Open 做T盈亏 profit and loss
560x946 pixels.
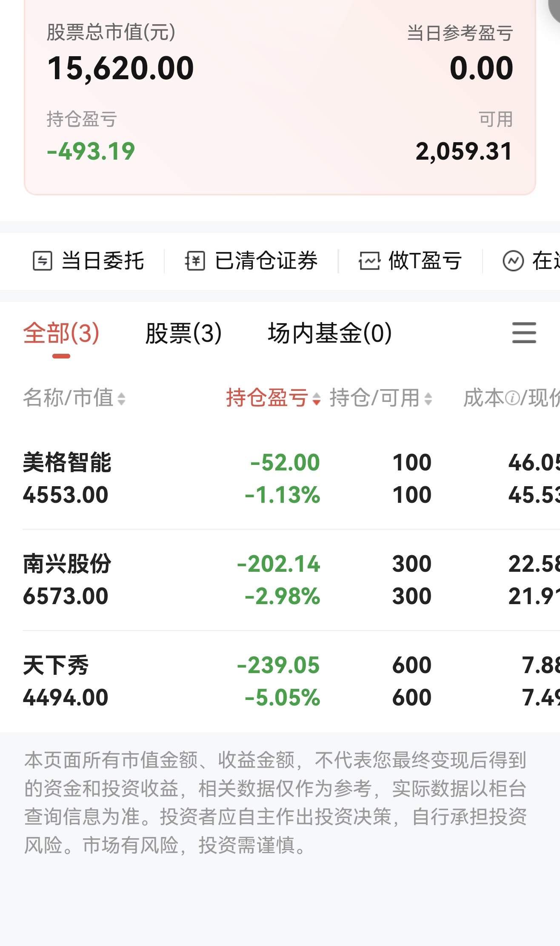coord(425,261)
